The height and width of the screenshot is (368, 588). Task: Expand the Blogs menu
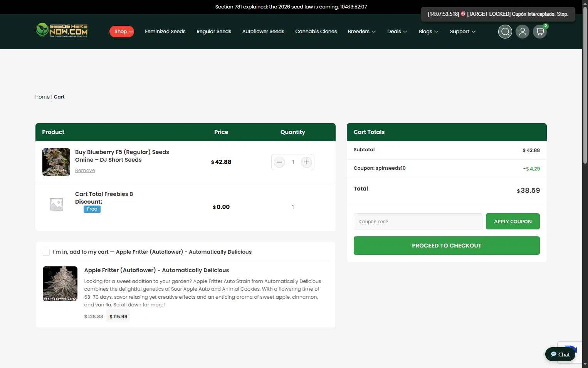coord(428,32)
